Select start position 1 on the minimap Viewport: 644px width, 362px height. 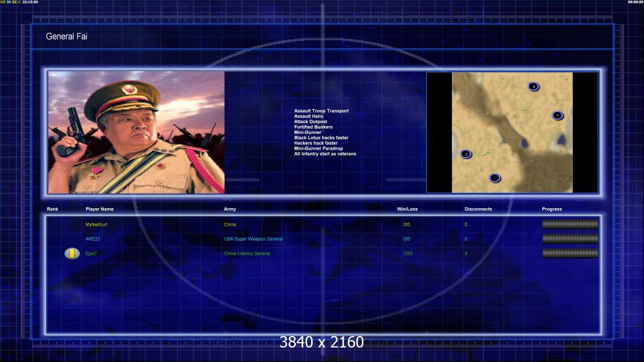tap(558, 116)
